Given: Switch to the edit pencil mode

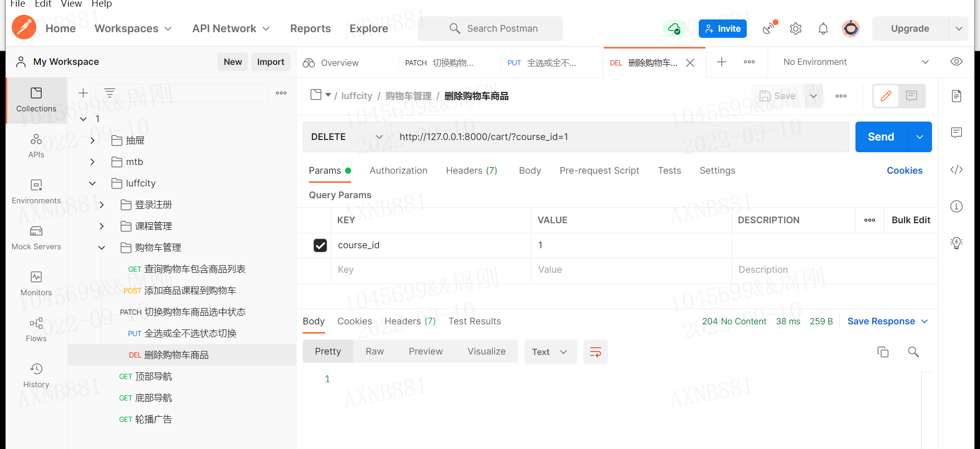Looking at the screenshot, I should pos(886,96).
